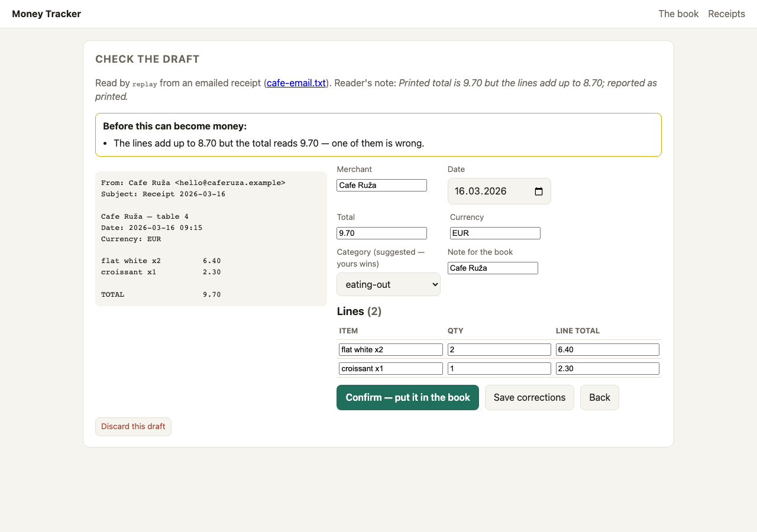Screen dimensions: 757x532
Task: Go Back from the draft
Action: pos(599,397)
